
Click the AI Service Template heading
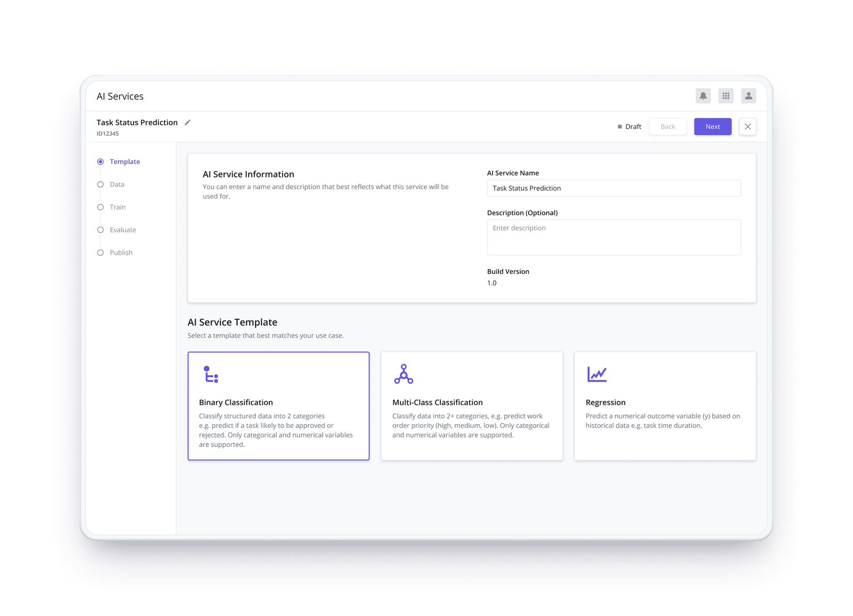click(x=232, y=322)
